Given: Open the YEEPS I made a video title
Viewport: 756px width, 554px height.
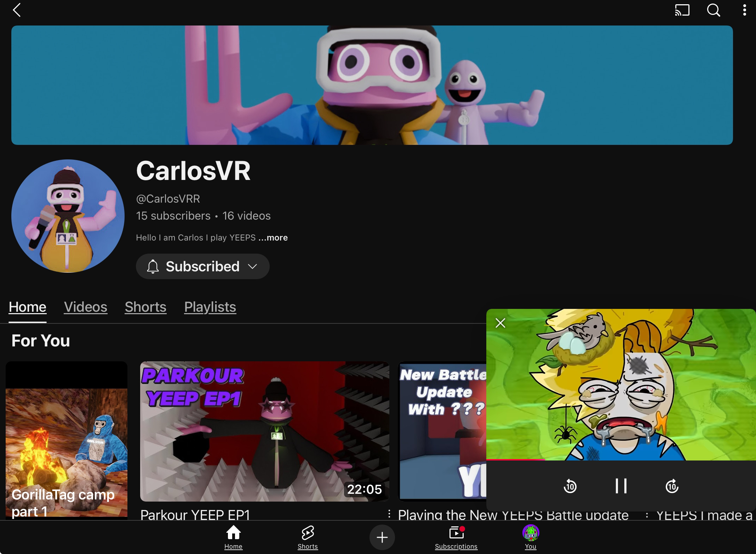Looking at the screenshot, I should tap(704, 515).
